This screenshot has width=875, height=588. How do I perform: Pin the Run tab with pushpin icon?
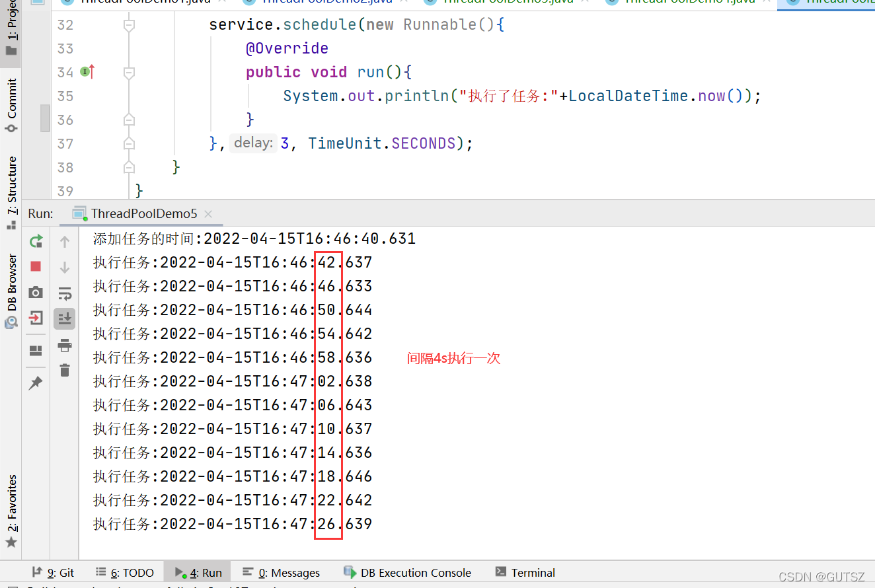pos(36,383)
